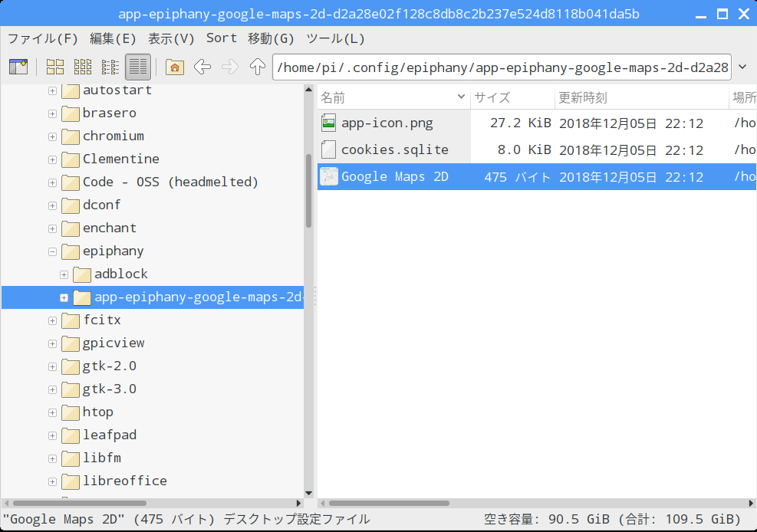757x532 pixels.
Task: Expand the chromium folder node
Action: coord(53,136)
